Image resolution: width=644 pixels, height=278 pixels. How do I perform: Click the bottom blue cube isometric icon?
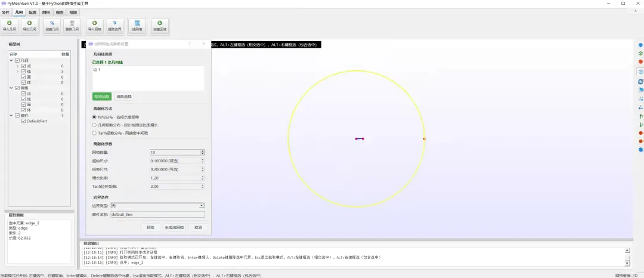click(x=640, y=150)
